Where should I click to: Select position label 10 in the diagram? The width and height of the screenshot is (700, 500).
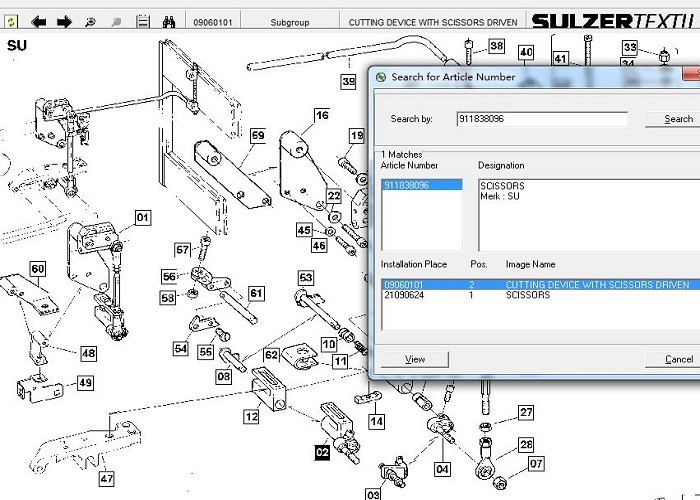tap(329, 345)
